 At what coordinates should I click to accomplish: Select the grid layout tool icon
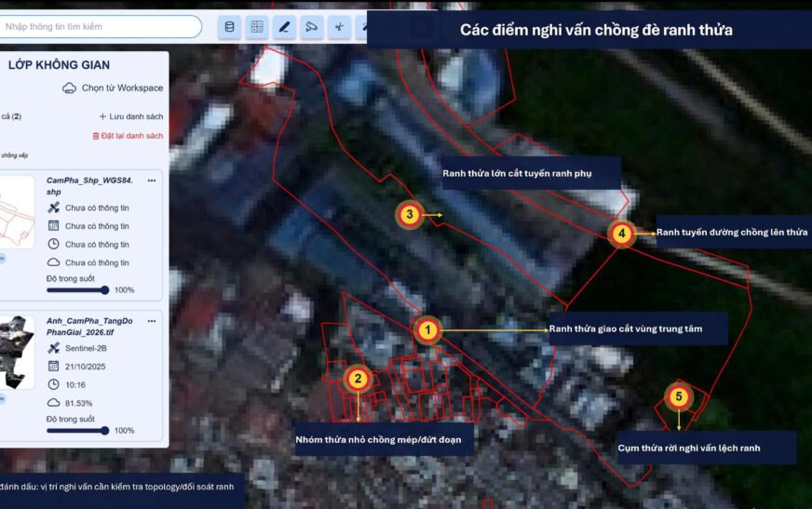(257, 27)
